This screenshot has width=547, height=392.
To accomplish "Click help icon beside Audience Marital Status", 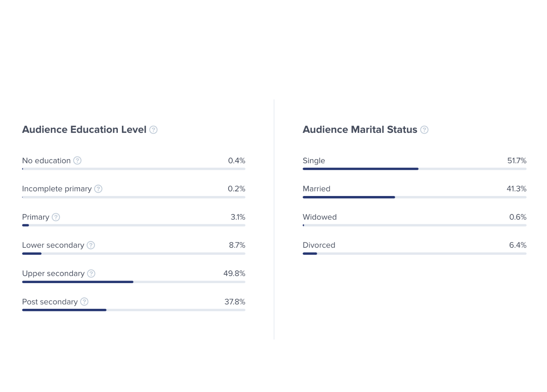I will (425, 130).
